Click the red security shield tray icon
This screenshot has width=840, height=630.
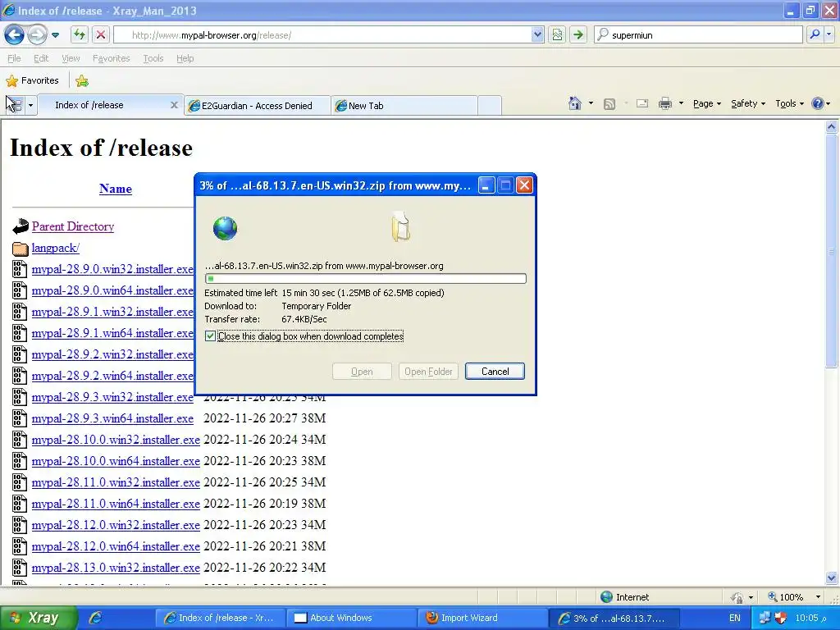[x=781, y=618]
